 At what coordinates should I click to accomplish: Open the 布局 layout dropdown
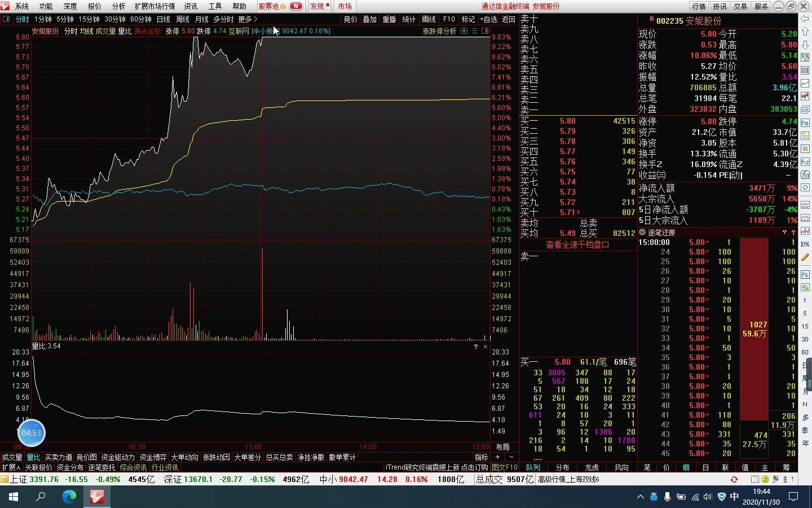(x=503, y=447)
